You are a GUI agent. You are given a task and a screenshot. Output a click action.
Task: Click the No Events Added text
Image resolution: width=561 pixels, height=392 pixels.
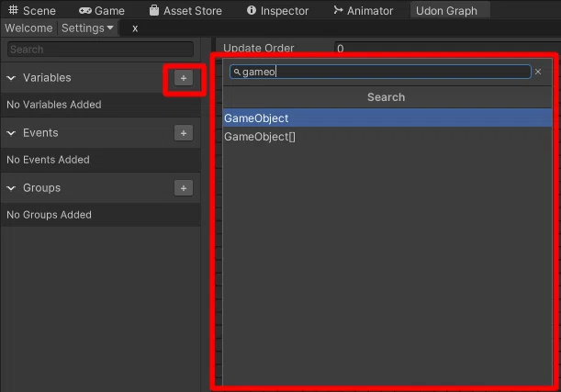[48, 160]
